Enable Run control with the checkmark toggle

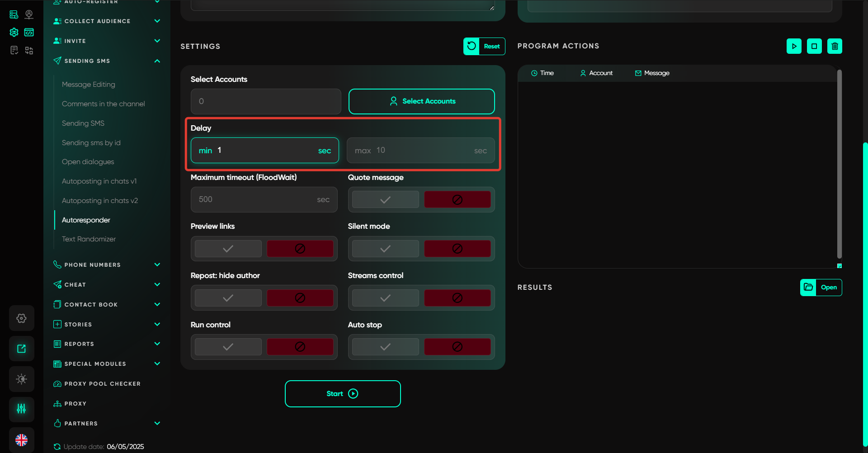(228, 347)
